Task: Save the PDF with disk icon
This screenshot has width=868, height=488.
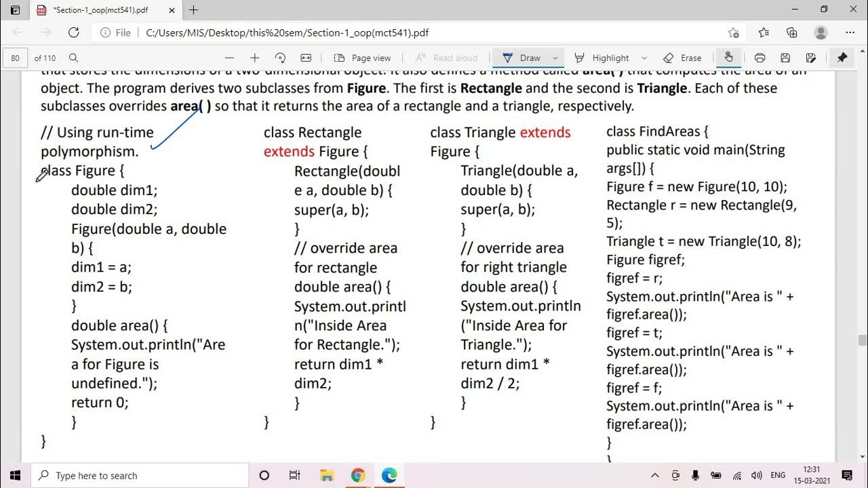Action: (x=785, y=58)
